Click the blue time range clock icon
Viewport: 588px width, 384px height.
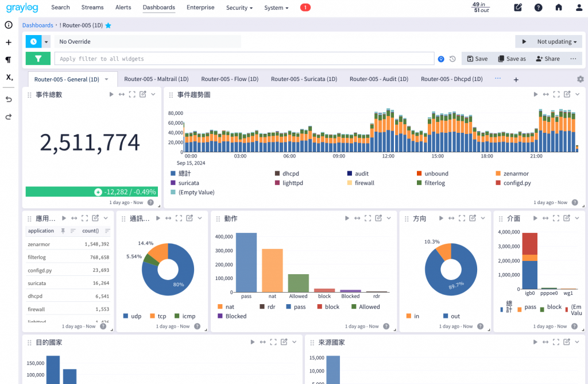[34, 41]
